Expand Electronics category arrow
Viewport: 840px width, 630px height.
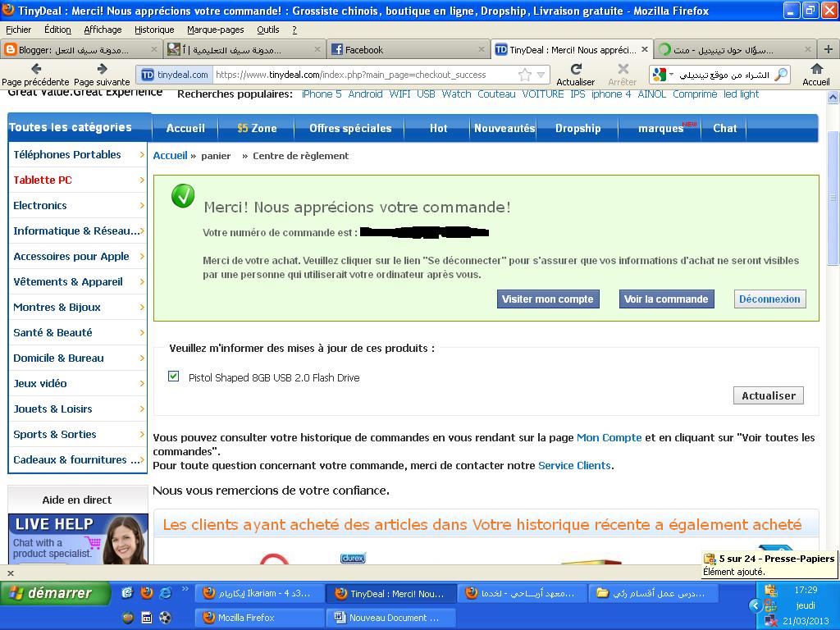click(x=142, y=206)
